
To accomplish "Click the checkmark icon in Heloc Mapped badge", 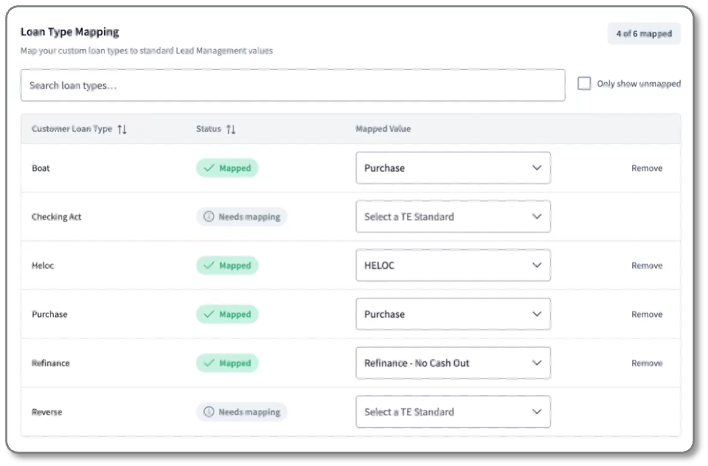I will point(209,266).
